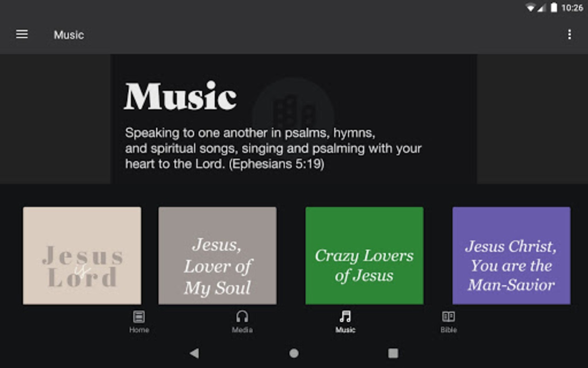The width and height of the screenshot is (588, 368).
Task: Click the large "Music" banner heading
Action: [180, 97]
